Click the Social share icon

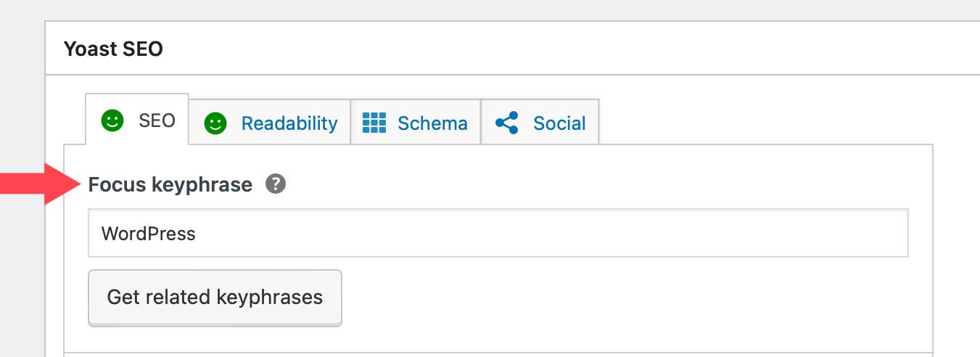tap(507, 123)
